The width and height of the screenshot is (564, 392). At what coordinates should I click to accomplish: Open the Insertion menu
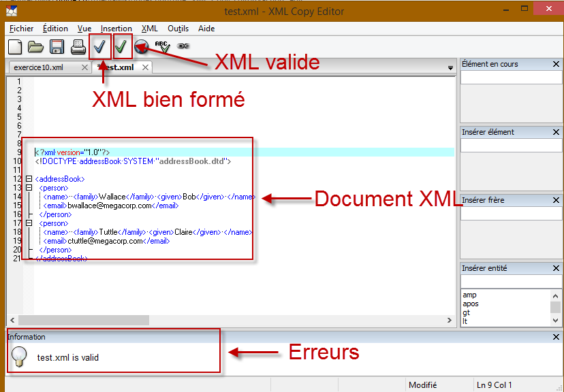point(116,29)
